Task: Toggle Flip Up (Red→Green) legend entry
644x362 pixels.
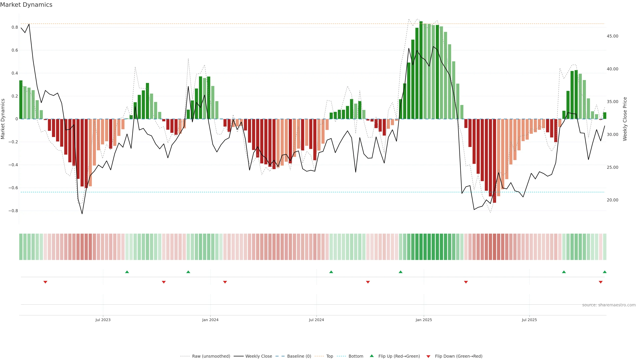Action: pyautogui.click(x=399, y=356)
